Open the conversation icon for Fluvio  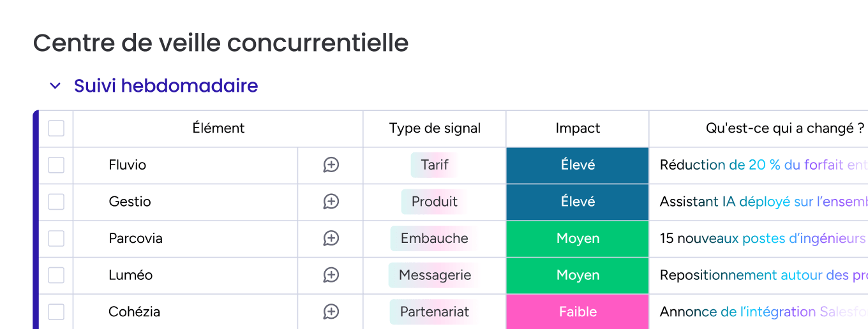click(331, 165)
